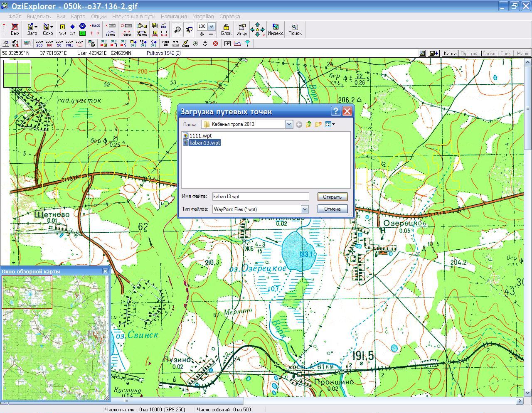532x413 pixels.
Task: Click the ZOOM 50 button
Action: point(59,43)
